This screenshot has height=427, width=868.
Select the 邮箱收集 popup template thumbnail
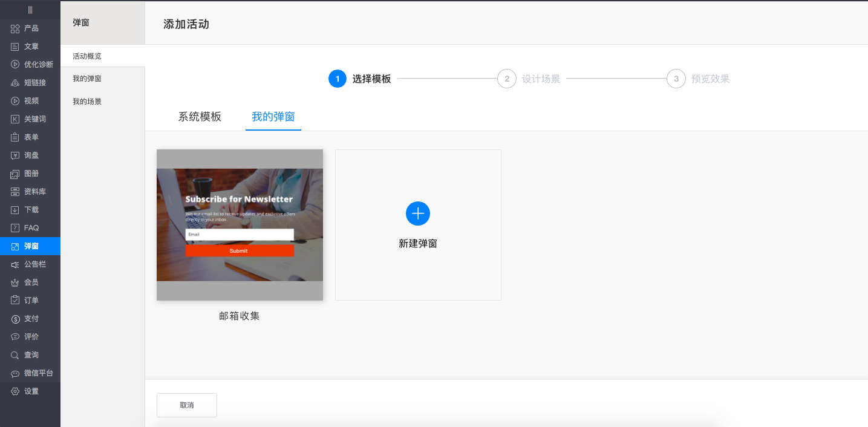pos(240,224)
